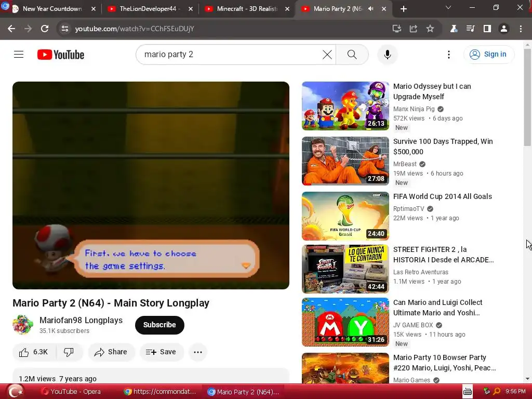Open Manx Ninja Pig channel link
Image resolution: width=532 pixels, height=399 pixels.
(414, 109)
